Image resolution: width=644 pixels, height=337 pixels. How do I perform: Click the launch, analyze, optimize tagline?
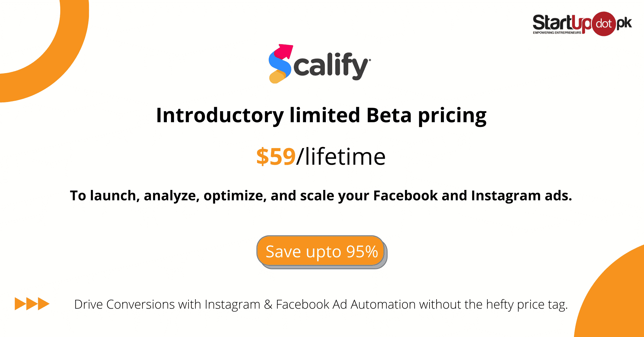(x=321, y=196)
